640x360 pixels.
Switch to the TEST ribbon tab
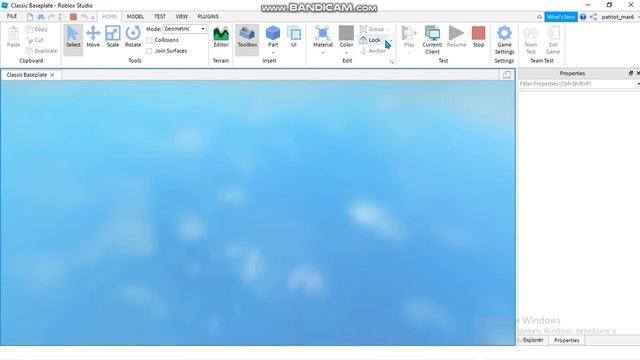coord(160,16)
